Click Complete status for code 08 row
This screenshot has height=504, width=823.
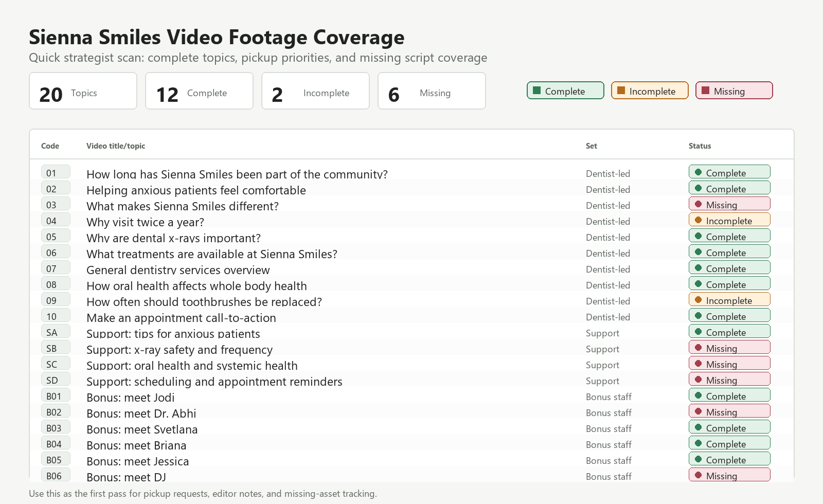pyautogui.click(x=729, y=283)
